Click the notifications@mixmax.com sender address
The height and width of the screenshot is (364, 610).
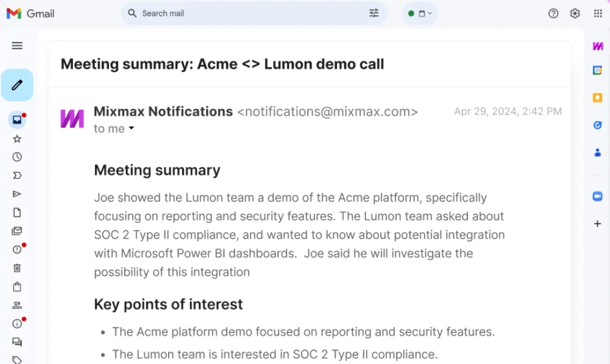(327, 112)
